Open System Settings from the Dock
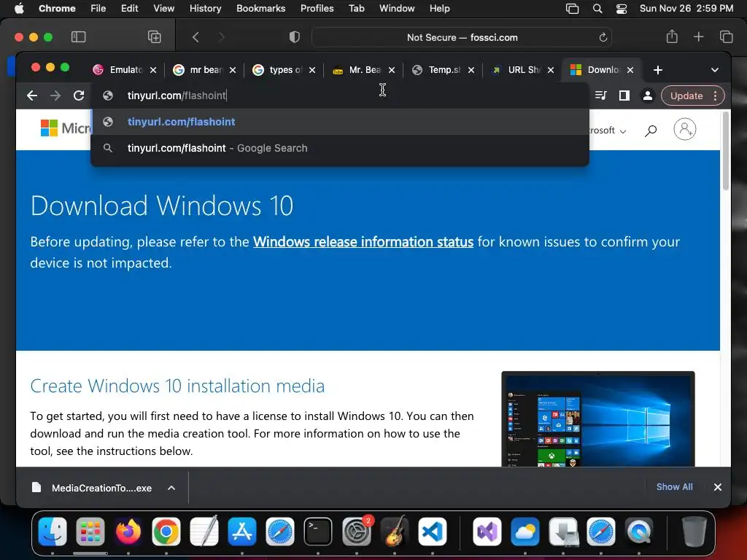The height and width of the screenshot is (560, 747). tap(356, 532)
